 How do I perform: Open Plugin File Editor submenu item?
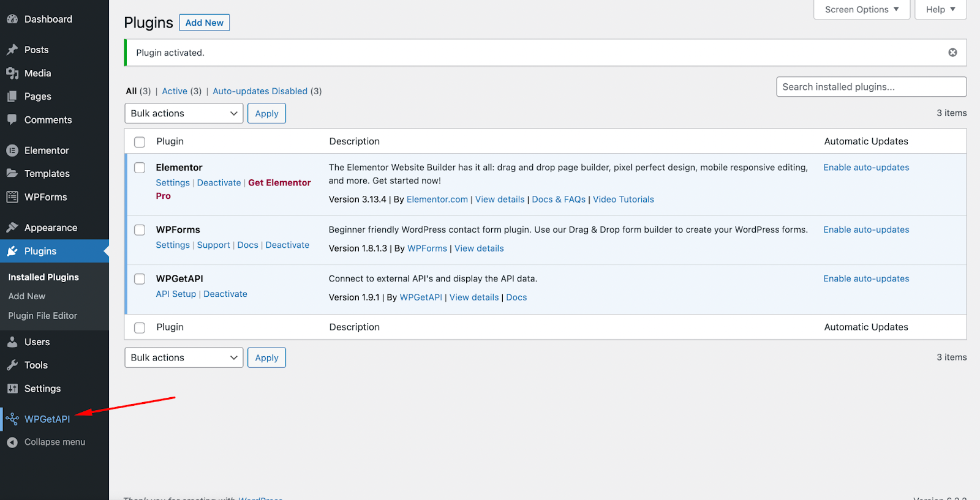point(43,316)
